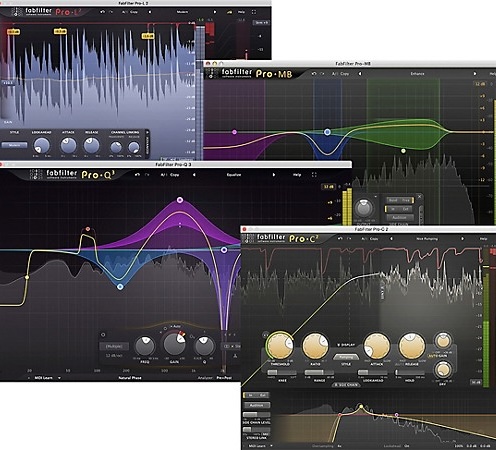The height and width of the screenshot is (450, 496).
Task: Toggle A/B state in Pro-MB
Action: tap(335, 74)
